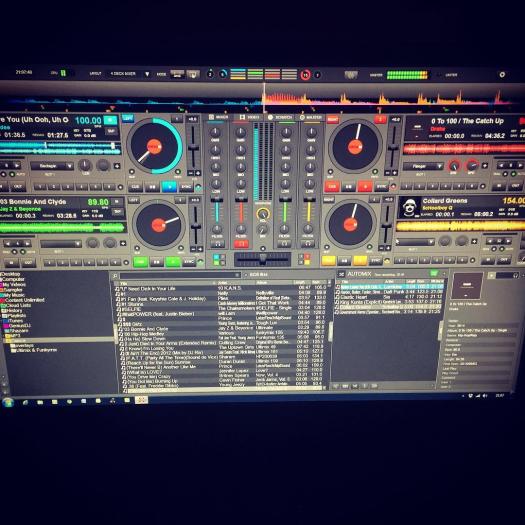This screenshot has height=525, width=525.
Task: Toggle headphone cue on the green mixer channel
Action: click(284, 244)
